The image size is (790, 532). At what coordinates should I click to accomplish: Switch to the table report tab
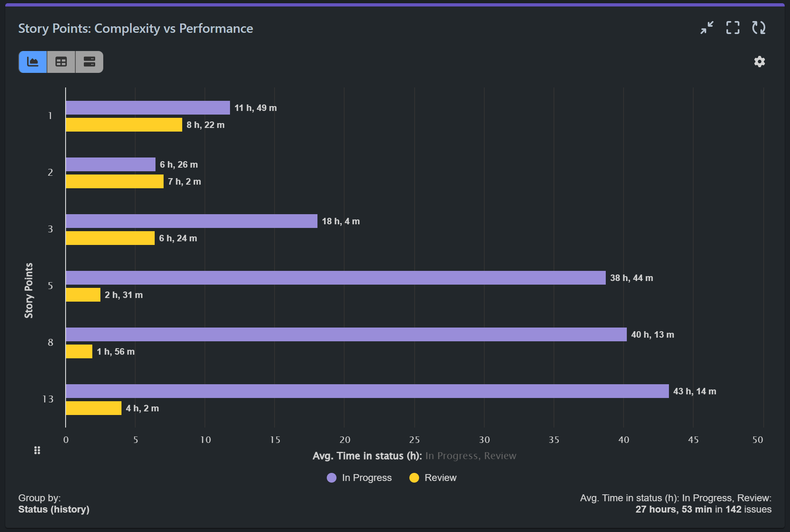click(61, 62)
